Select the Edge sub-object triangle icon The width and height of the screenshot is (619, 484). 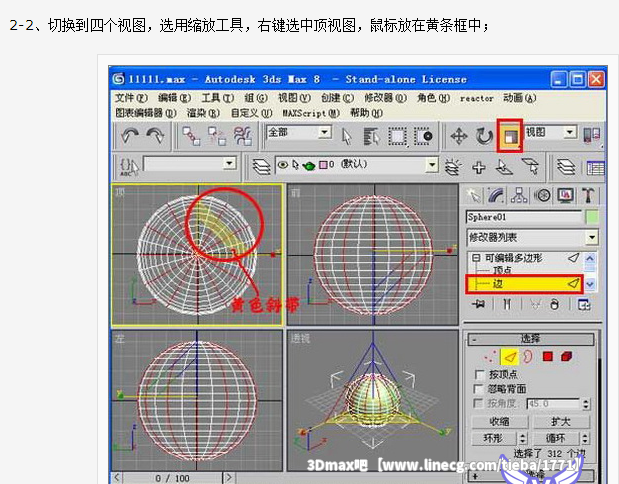[x=510, y=357]
